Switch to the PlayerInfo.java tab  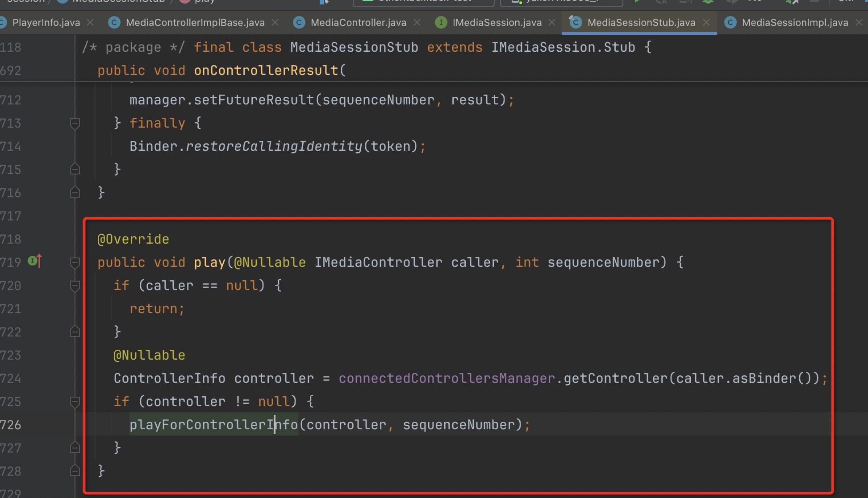tap(46, 22)
